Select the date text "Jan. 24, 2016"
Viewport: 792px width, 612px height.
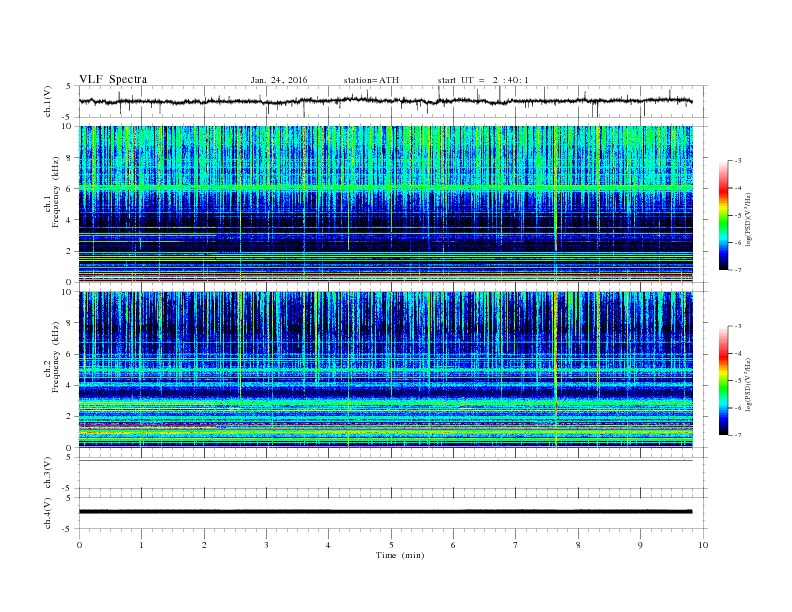coord(279,80)
